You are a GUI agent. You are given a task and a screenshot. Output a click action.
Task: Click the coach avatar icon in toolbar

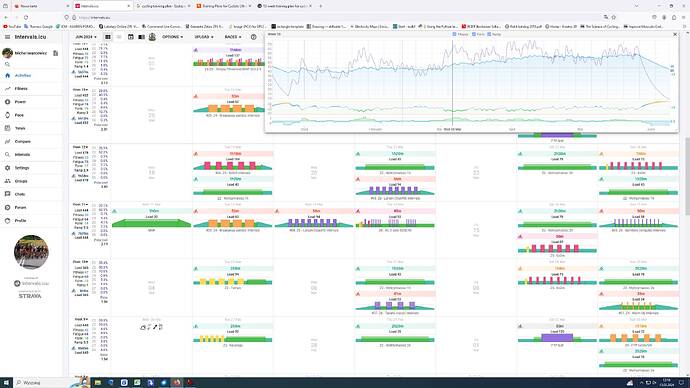click(152, 37)
